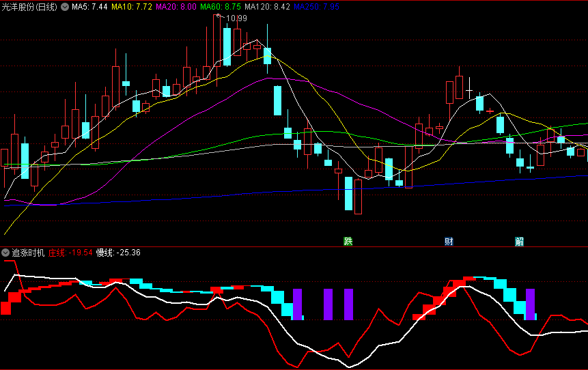The height and width of the screenshot is (370, 588).
Task: Open main chart indicator dropdown next to 光洋股份
Action: tap(65, 7)
